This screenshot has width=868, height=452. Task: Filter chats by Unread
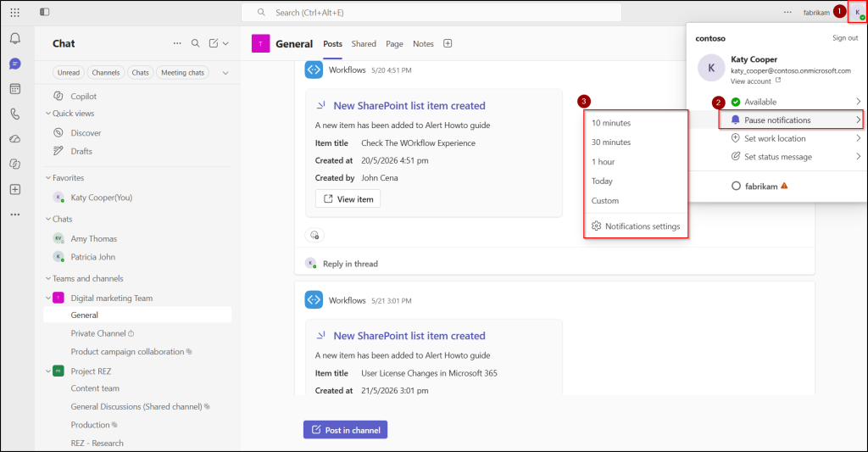(x=69, y=73)
